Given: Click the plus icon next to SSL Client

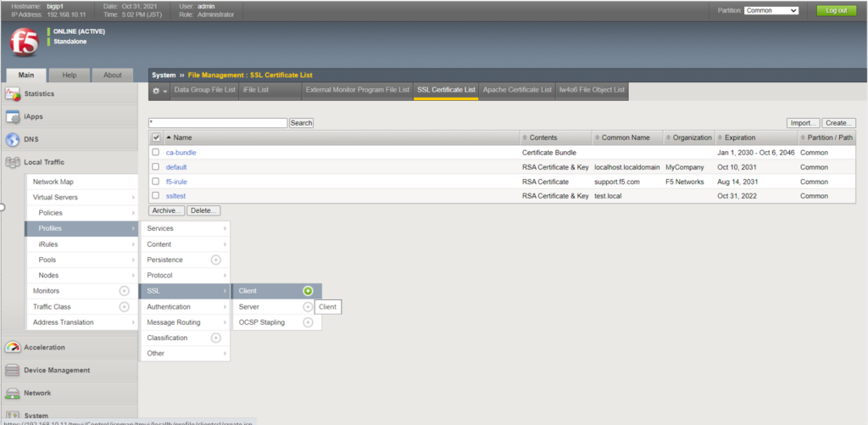Looking at the screenshot, I should (x=308, y=291).
